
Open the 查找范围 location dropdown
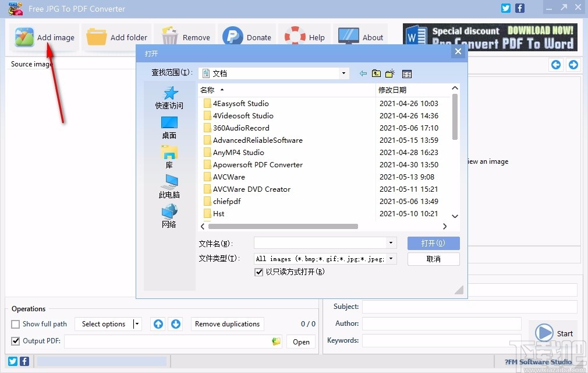click(x=342, y=73)
